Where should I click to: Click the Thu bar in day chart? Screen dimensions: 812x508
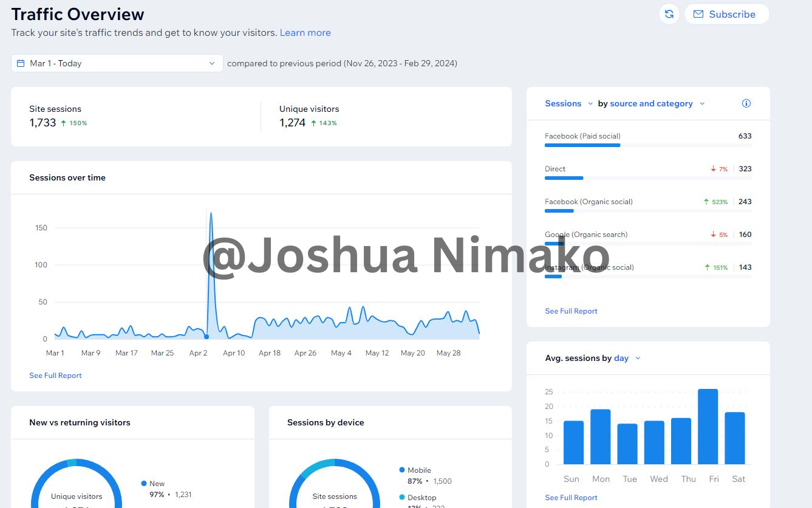(681, 441)
